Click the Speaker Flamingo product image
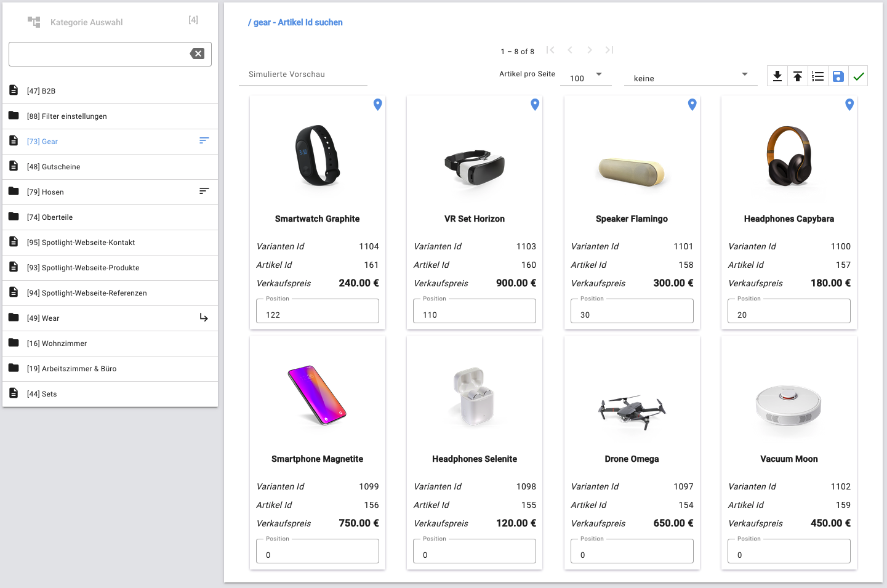 (632, 172)
